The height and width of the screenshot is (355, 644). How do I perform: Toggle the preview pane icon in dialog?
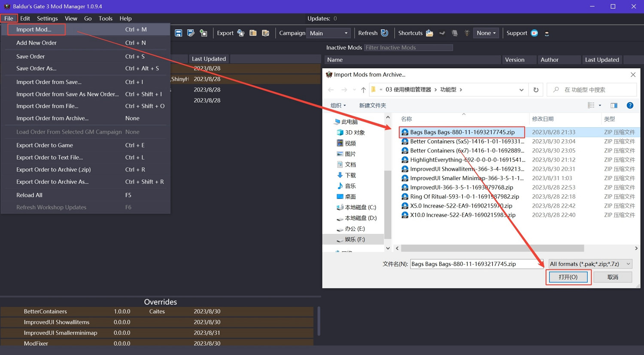tap(614, 105)
